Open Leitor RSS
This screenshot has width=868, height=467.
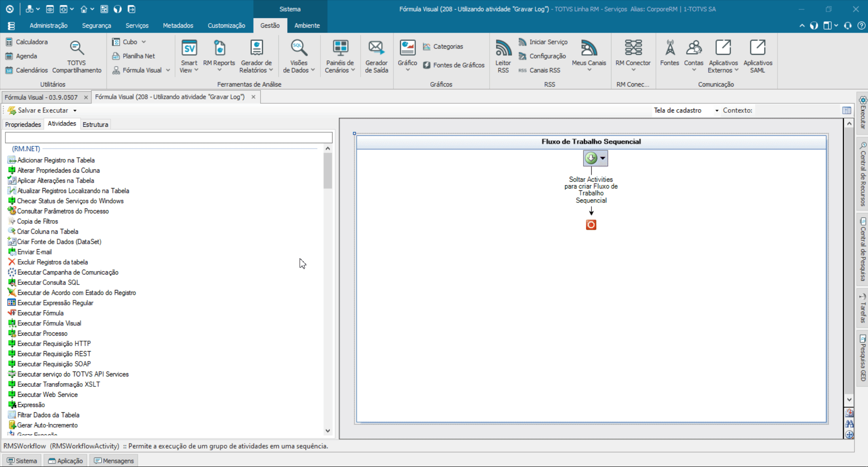(503, 56)
